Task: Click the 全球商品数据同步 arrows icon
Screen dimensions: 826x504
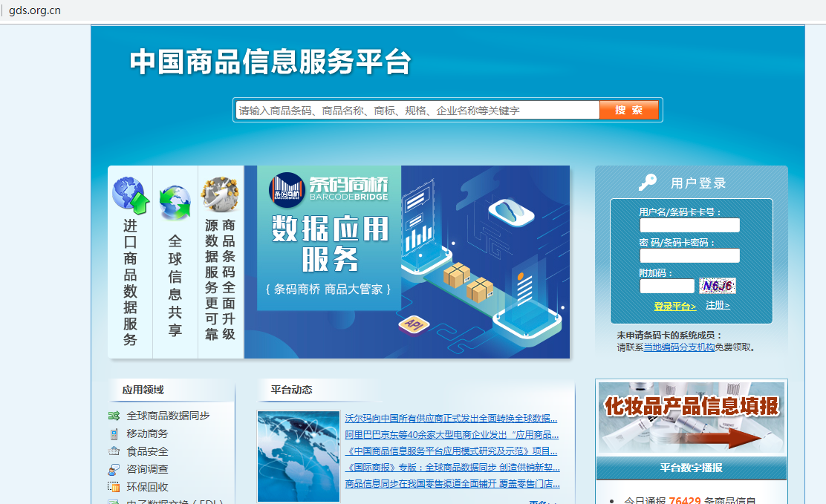Action: (x=114, y=416)
